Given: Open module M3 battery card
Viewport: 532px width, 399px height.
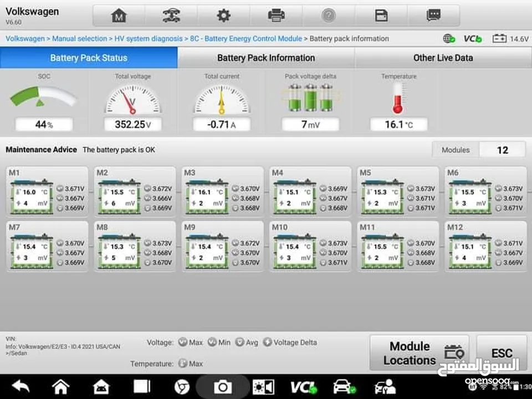Looking at the screenshot, I should [223, 192].
